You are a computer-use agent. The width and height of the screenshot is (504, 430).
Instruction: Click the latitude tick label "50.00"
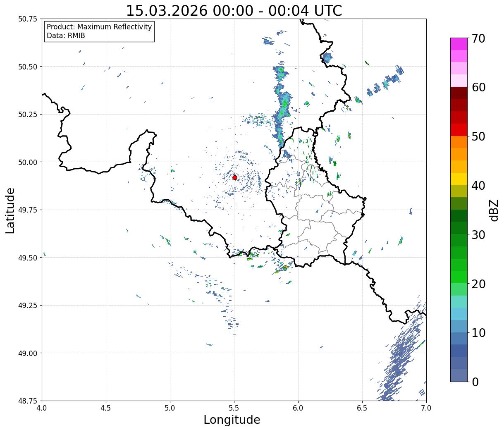pyautogui.click(x=28, y=162)
